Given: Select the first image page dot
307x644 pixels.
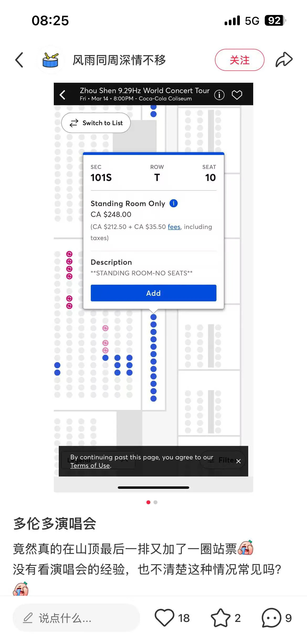Looking at the screenshot, I should coord(148,502).
